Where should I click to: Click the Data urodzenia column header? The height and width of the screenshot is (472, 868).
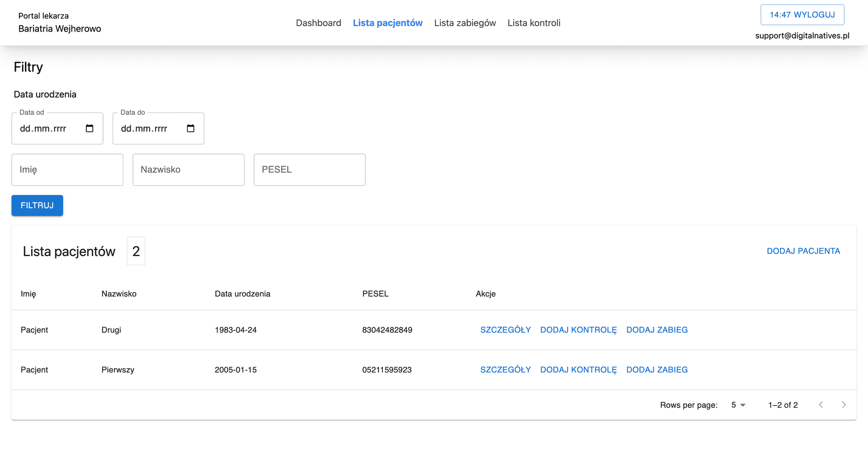(x=242, y=294)
